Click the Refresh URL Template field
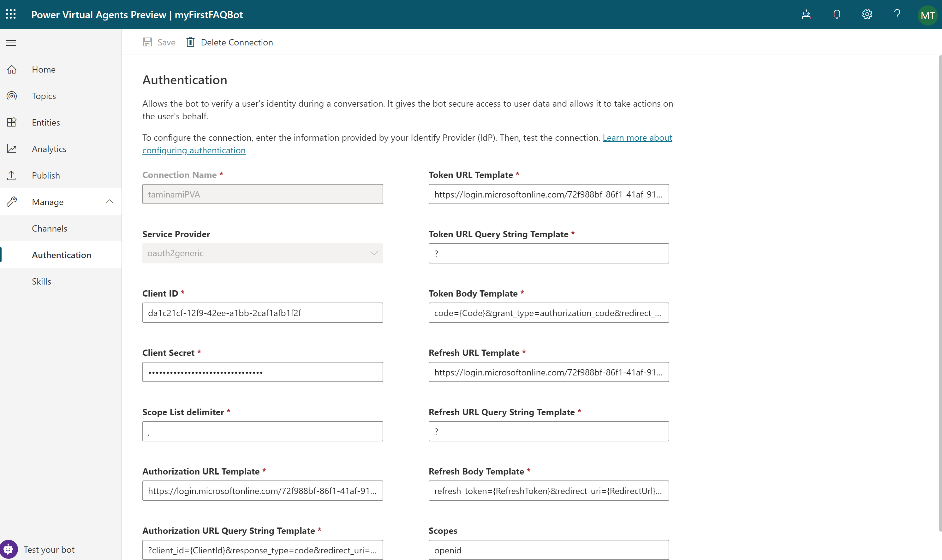 coord(549,372)
